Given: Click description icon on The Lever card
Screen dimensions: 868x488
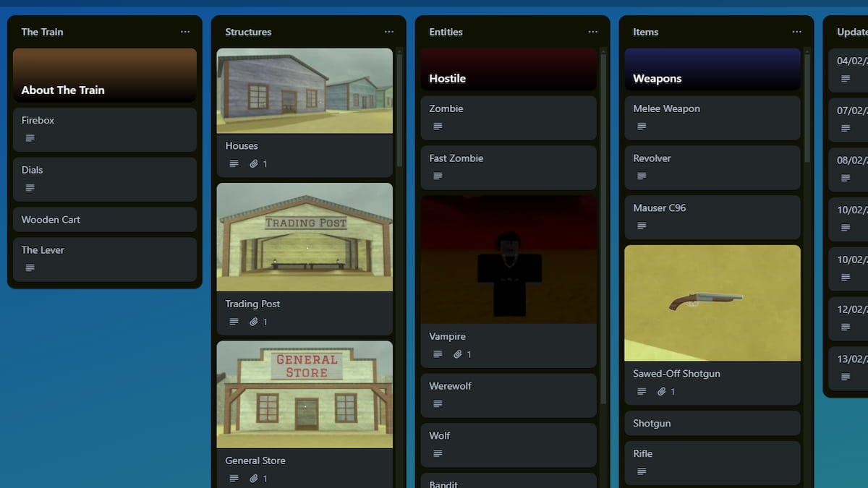Looking at the screenshot, I should point(30,267).
